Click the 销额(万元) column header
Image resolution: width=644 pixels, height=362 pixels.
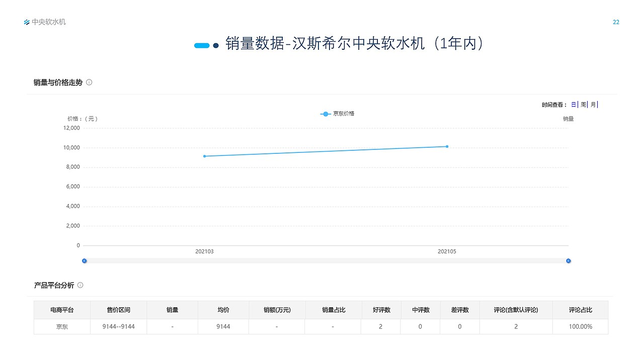tap(277, 310)
